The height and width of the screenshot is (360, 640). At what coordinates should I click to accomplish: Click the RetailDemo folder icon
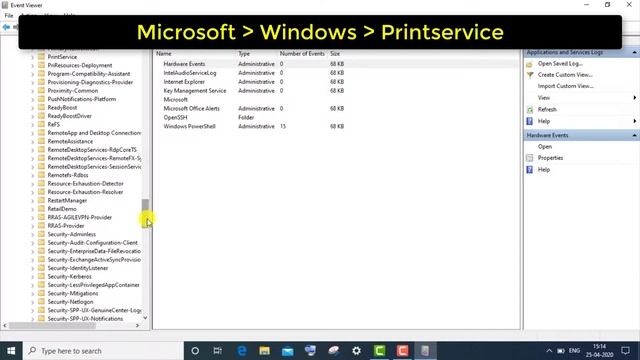[x=41, y=209]
